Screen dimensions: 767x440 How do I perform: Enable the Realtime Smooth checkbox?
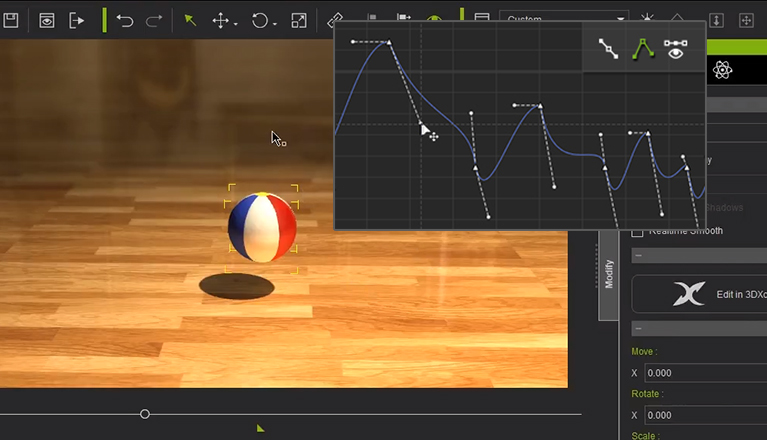pyautogui.click(x=637, y=232)
